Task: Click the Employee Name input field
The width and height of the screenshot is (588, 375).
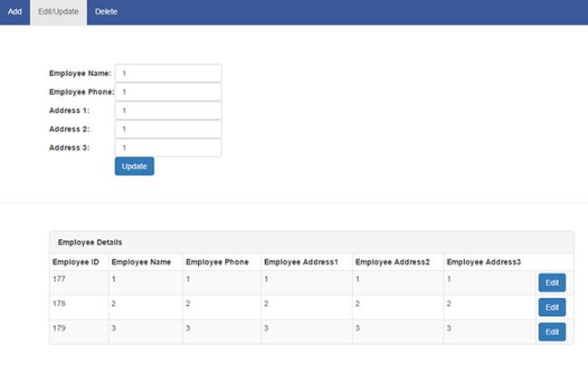Action: pos(168,73)
